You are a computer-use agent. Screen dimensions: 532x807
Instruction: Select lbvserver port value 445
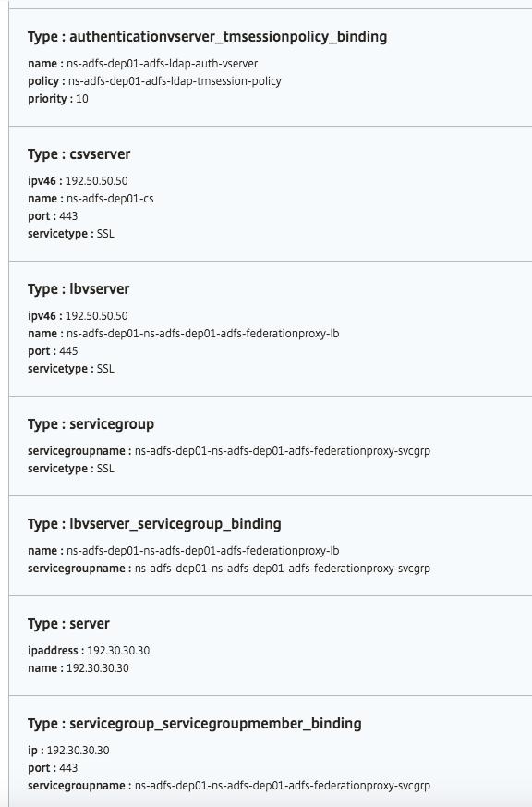click(x=68, y=351)
